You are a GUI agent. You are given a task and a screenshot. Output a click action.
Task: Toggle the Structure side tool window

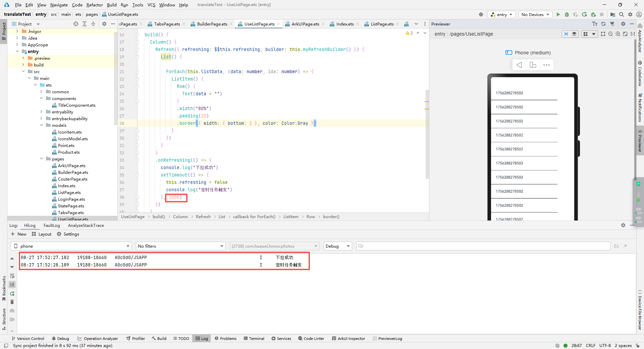(4, 319)
